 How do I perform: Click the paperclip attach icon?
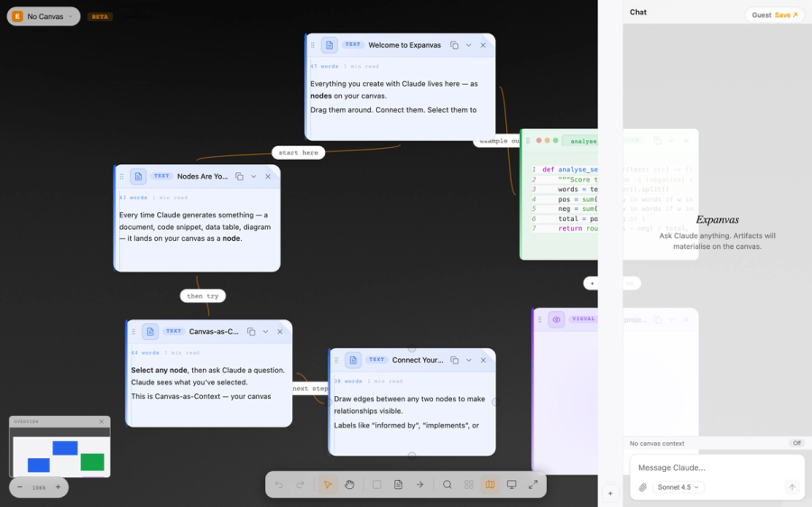click(x=642, y=487)
